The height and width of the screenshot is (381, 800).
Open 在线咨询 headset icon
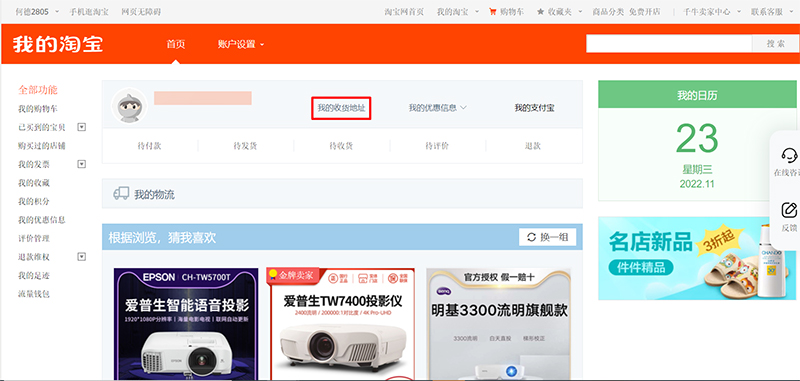click(x=789, y=155)
